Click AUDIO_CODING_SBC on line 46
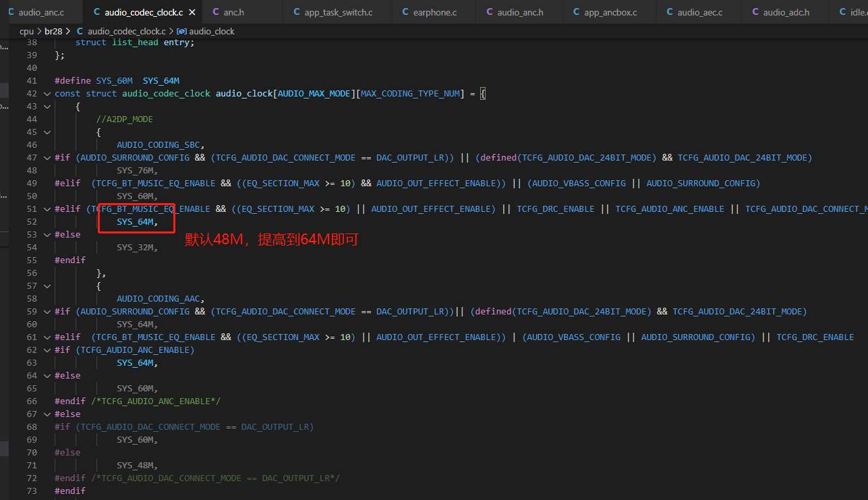The image size is (868, 500). [158, 145]
